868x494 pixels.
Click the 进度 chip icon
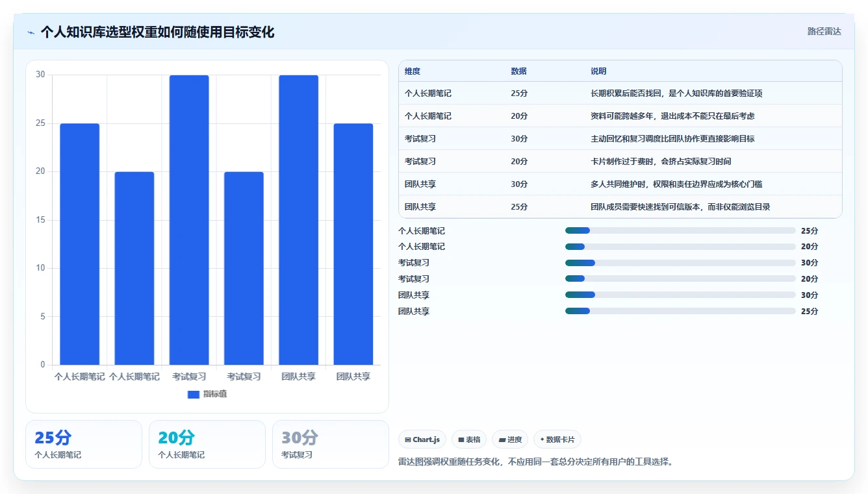pyautogui.click(x=502, y=439)
